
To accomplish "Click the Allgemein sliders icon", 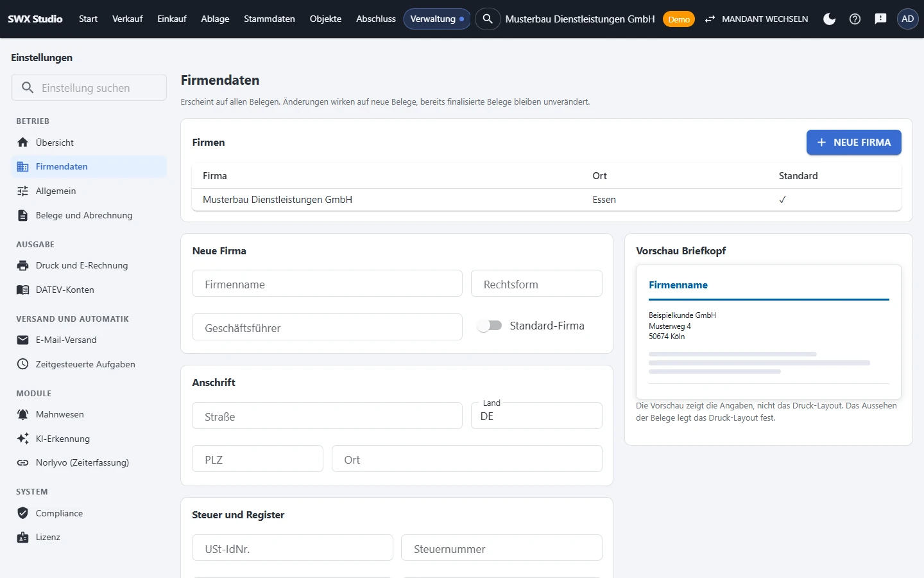I will (x=23, y=191).
